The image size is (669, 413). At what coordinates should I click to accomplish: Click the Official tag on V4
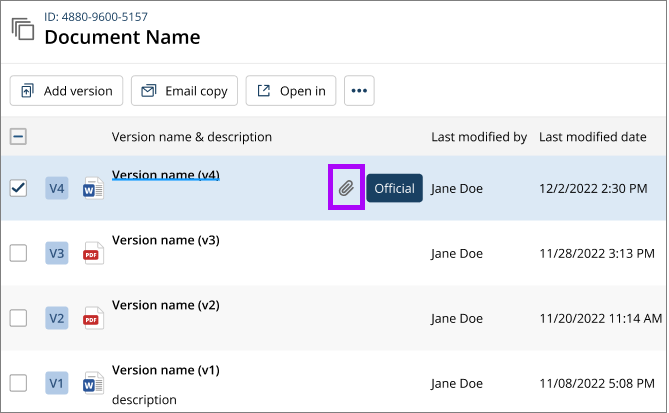click(394, 188)
